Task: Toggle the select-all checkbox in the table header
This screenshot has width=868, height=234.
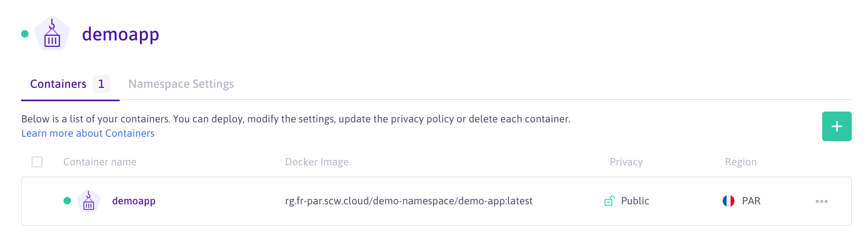Action: pyautogui.click(x=37, y=162)
